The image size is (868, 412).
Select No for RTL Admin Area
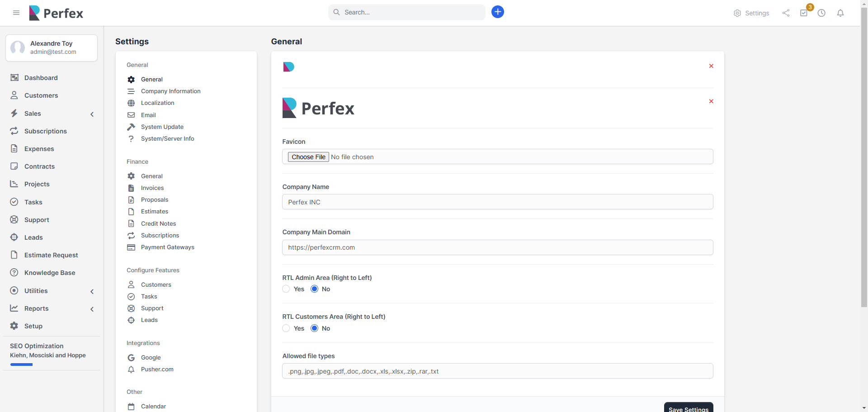point(314,289)
